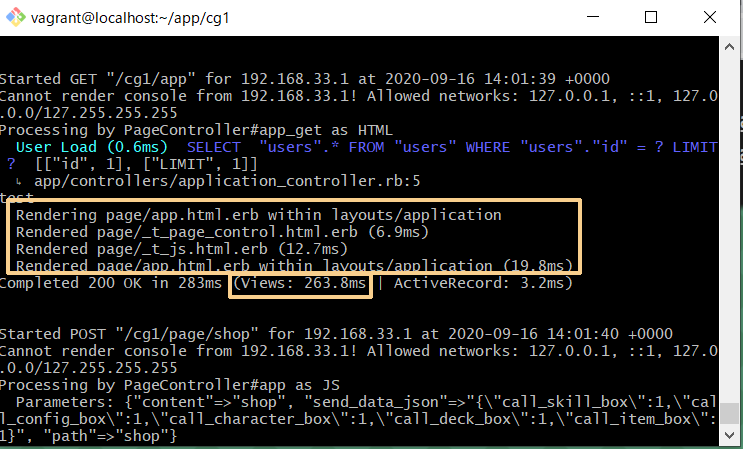The height and width of the screenshot is (449, 743).
Task: Click the Parameters: {"content"=>"shop" line
Action: click(x=366, y=402)
